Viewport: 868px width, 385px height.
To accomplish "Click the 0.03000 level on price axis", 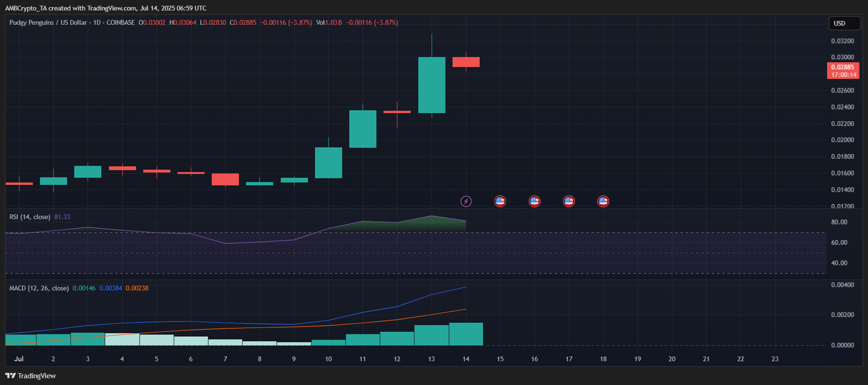I will click(842, 58).
